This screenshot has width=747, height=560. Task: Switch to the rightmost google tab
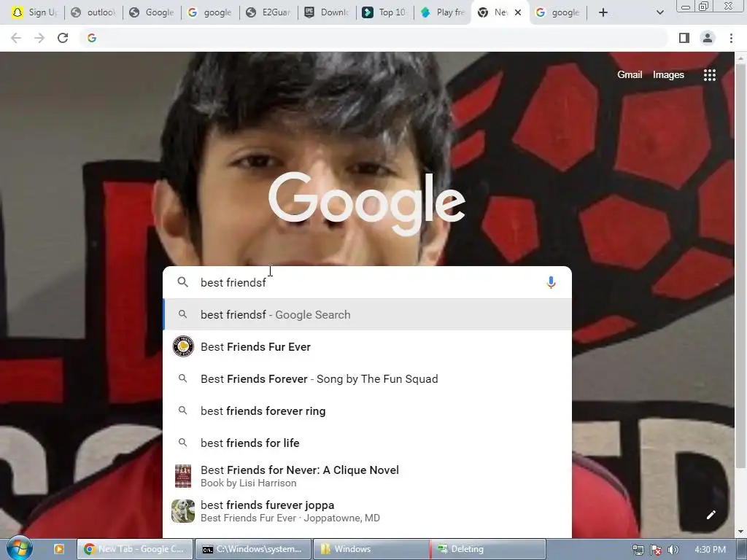[558, 12]
